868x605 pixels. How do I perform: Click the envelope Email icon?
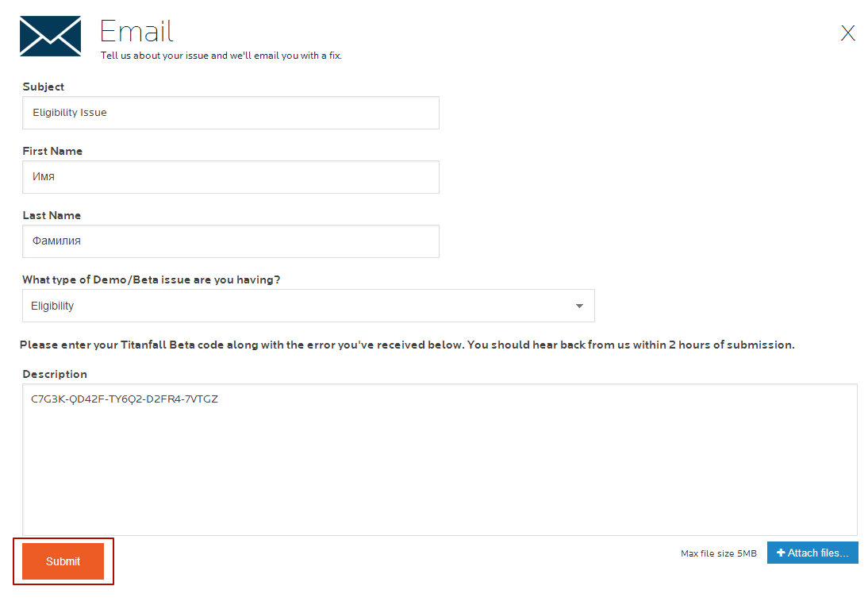click(x=50, y=36)
